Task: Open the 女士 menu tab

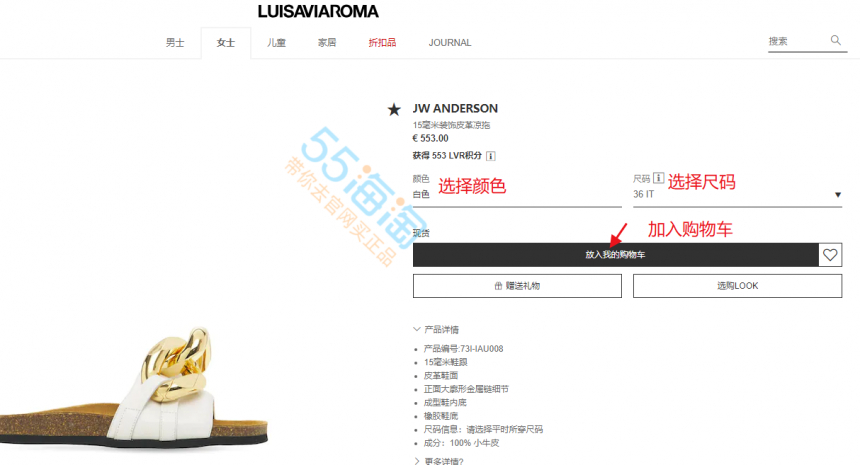Action: pos(225,43)
